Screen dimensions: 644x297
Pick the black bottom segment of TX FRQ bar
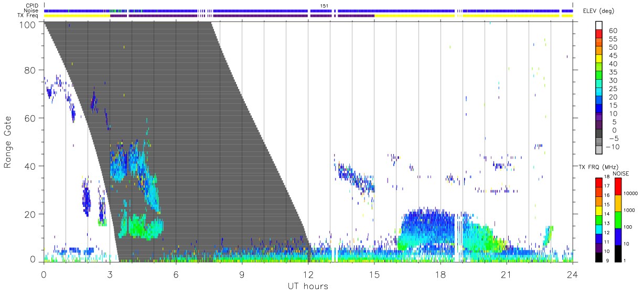tap(598, 256)
